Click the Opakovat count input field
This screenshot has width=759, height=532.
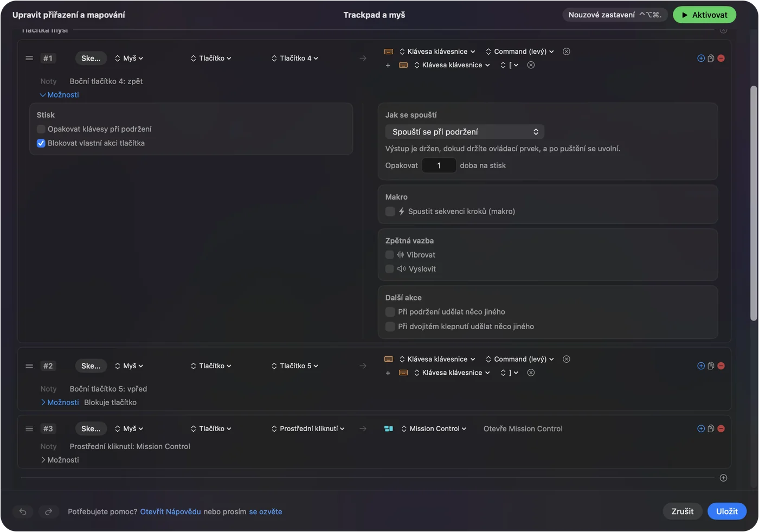(439, 165)
